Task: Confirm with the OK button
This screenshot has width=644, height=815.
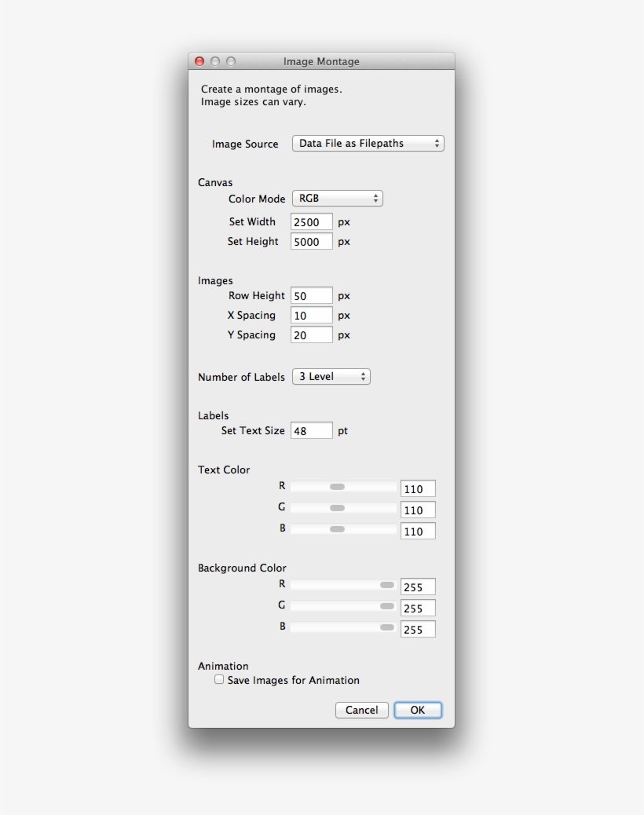Action: pyautogui.click(x=418, y=710)
